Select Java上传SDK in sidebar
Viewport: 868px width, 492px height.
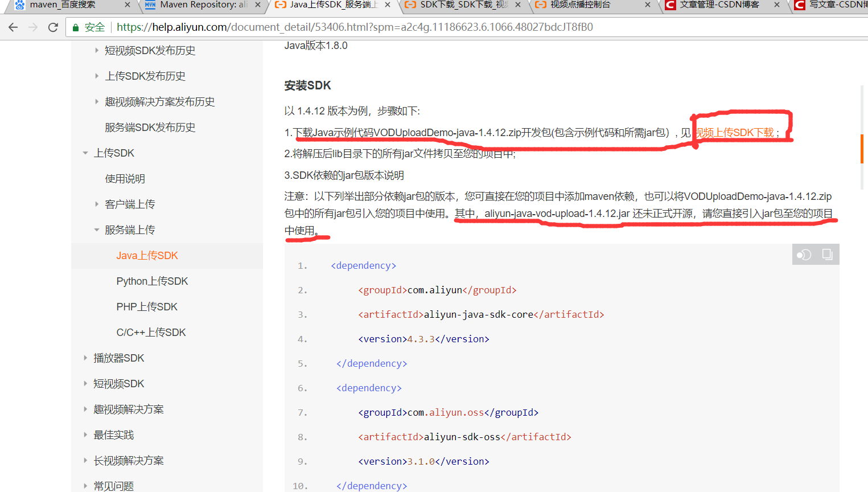click(147, 256)
